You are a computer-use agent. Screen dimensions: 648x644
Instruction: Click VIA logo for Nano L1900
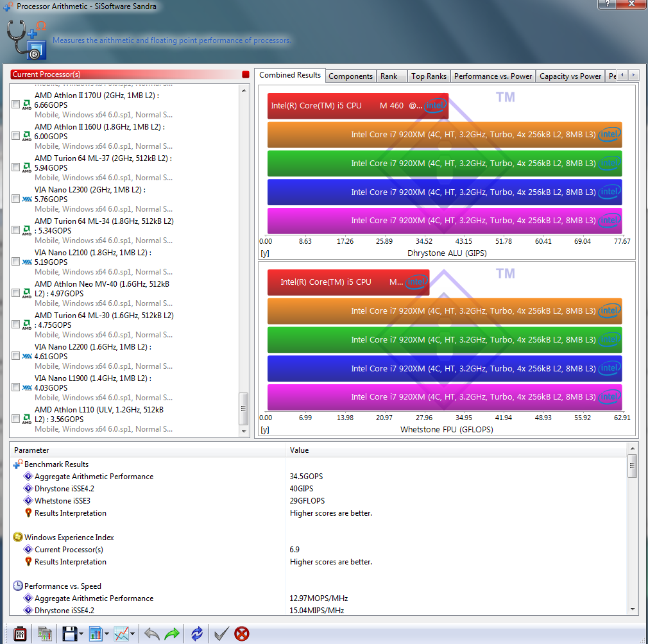27,387
